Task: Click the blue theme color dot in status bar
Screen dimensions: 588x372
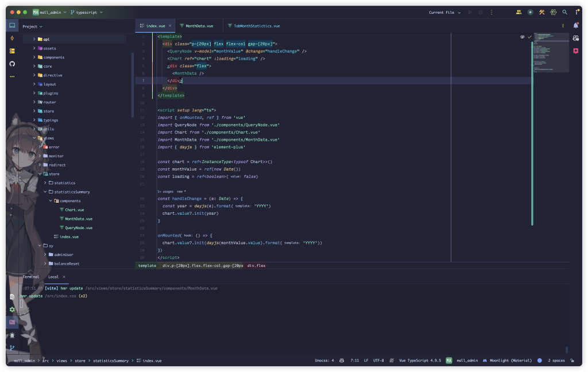Action: [x=539, y=361]
